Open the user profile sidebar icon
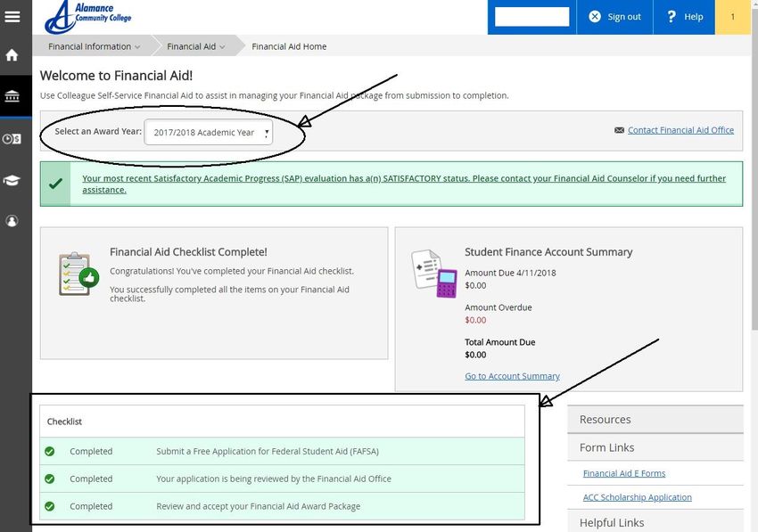Screen dimensions: 758x532 coord(12,221)
